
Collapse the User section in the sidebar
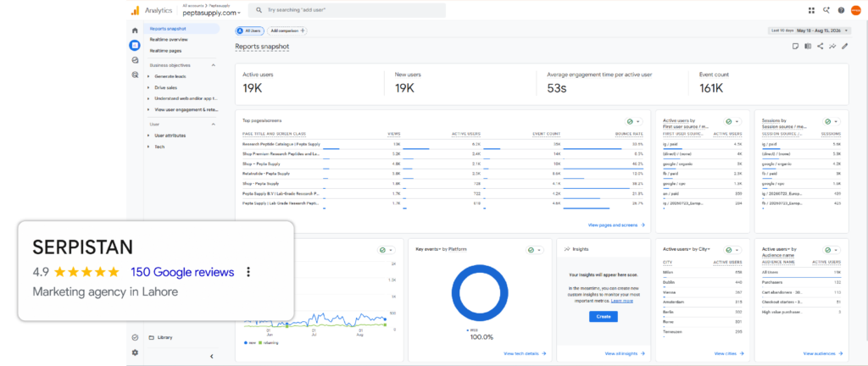click(x=213, y=125)
